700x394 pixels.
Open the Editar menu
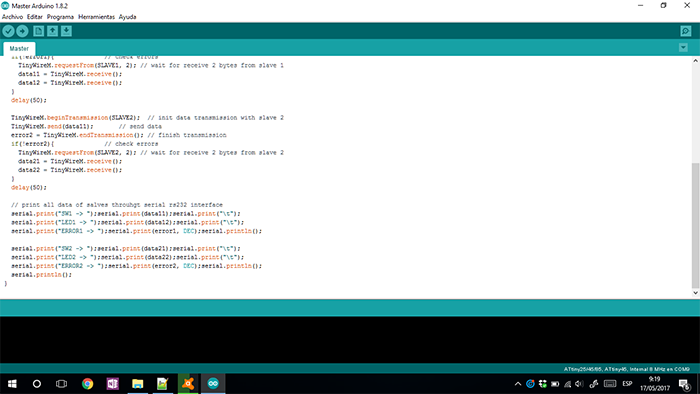tap(35, 17)
